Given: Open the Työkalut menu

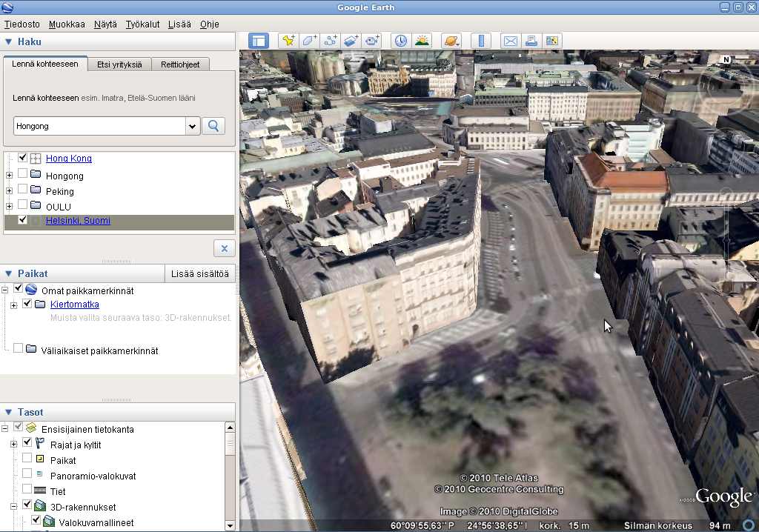Looking at the screenshot, I should click(x=142, y=24).
